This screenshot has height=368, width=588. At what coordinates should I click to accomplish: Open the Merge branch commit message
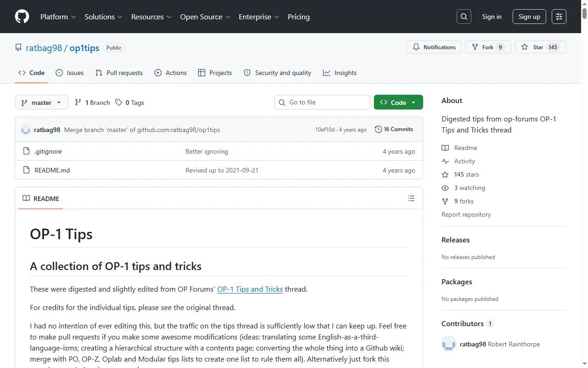coord(142,130)
